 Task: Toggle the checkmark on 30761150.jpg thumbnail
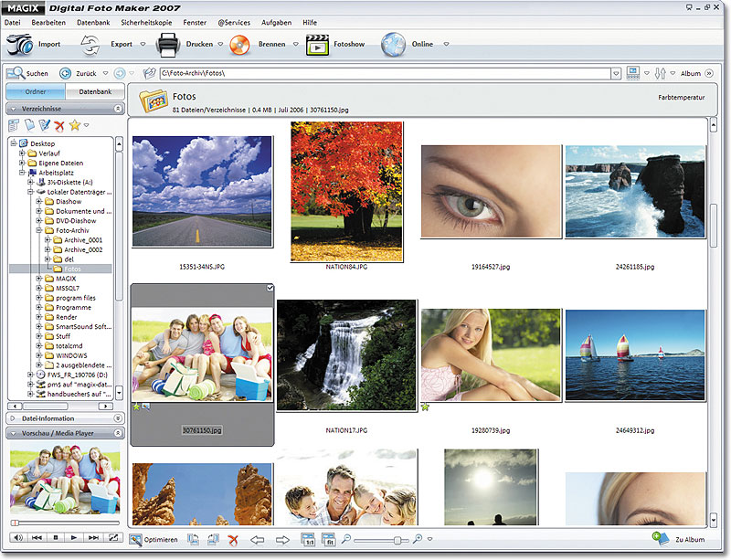click(270, 288)
